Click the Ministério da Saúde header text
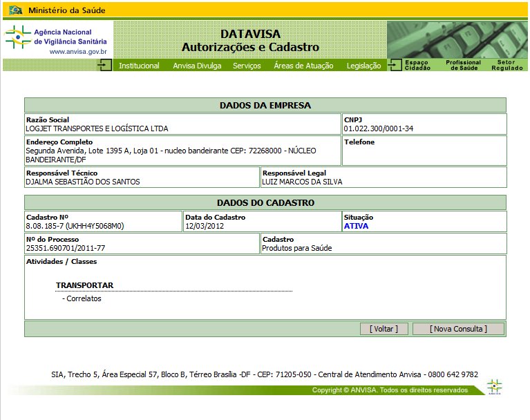The height and width of the screenshot is (420, 530). (x=66, y=10)
